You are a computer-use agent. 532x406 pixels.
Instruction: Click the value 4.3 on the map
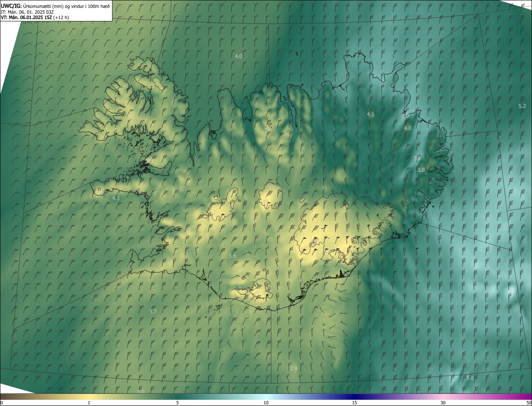coord(116,198)
